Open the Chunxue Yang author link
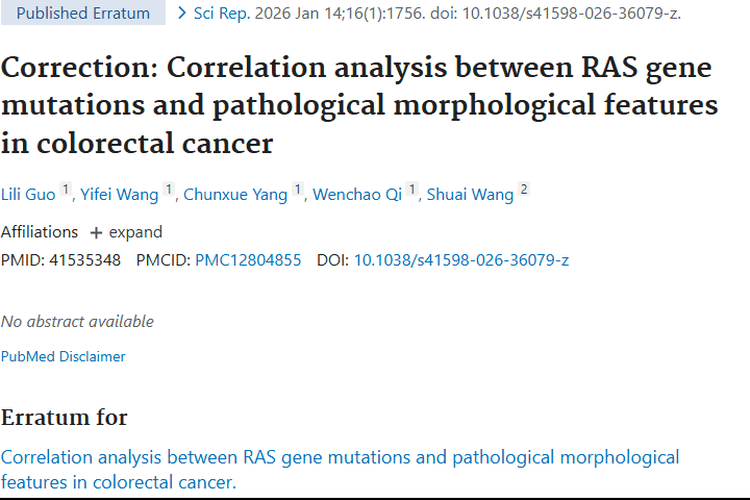Image resolution: width=750 pixels, height=500 pixels. click(235, 194)
